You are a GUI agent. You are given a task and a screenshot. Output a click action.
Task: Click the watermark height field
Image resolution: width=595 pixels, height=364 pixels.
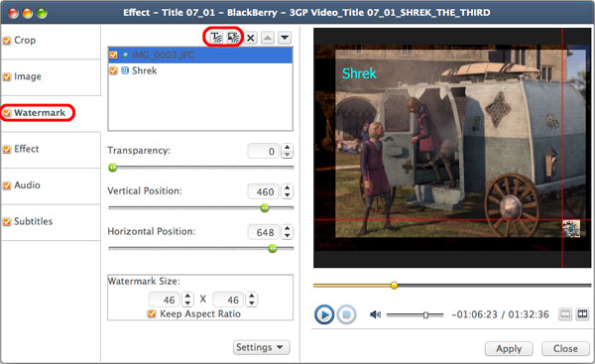[x=228, y=300]
